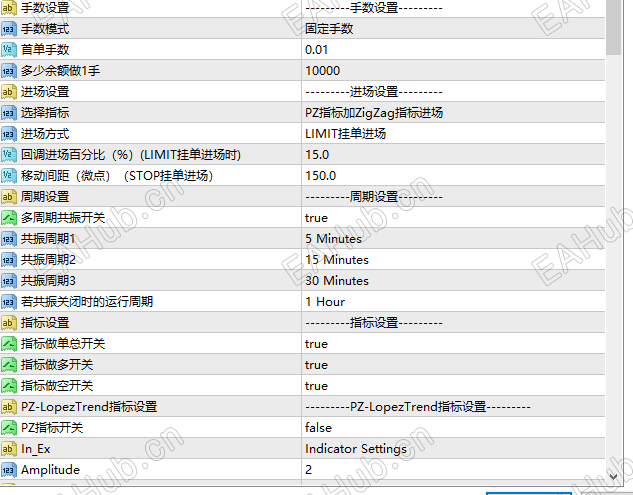The image size is (633, 495).
Task: Open run-period dropdown showing 1 Hour
Action: (453, 302)
